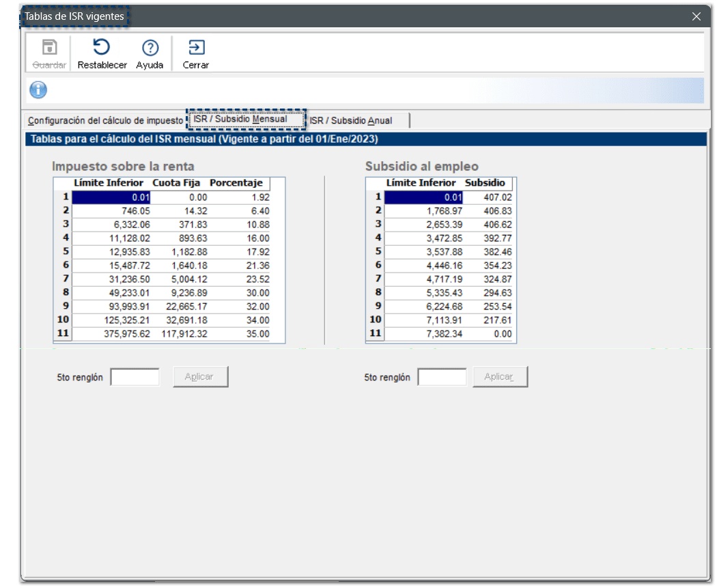Screen dimensions: 717x588
Task: Click the Guardar save icon
Action: click(x=50, y=48)
